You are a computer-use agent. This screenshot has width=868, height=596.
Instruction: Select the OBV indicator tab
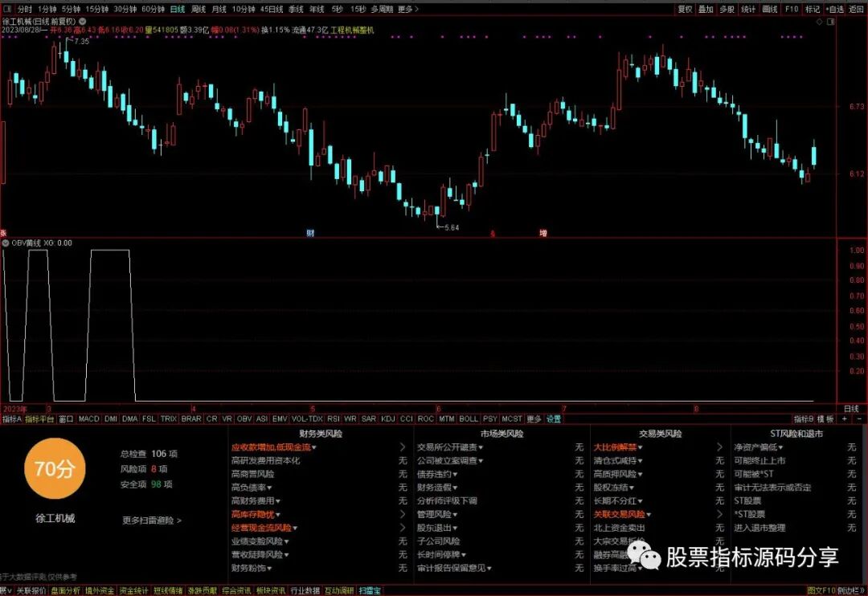point(244,419)
